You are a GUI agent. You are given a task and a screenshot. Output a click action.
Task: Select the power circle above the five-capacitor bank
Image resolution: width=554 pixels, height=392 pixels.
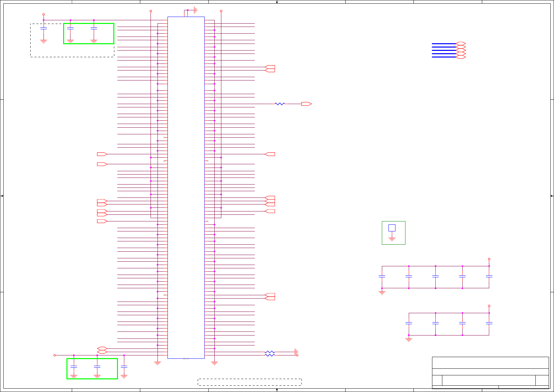tap(489, 259)
